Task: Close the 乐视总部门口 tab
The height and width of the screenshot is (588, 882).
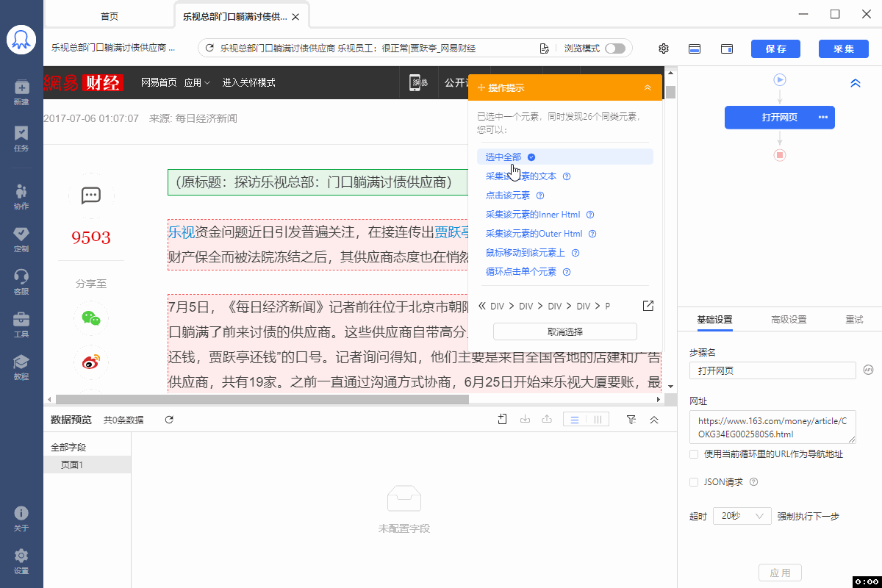Action: click(x=295, y=16)
